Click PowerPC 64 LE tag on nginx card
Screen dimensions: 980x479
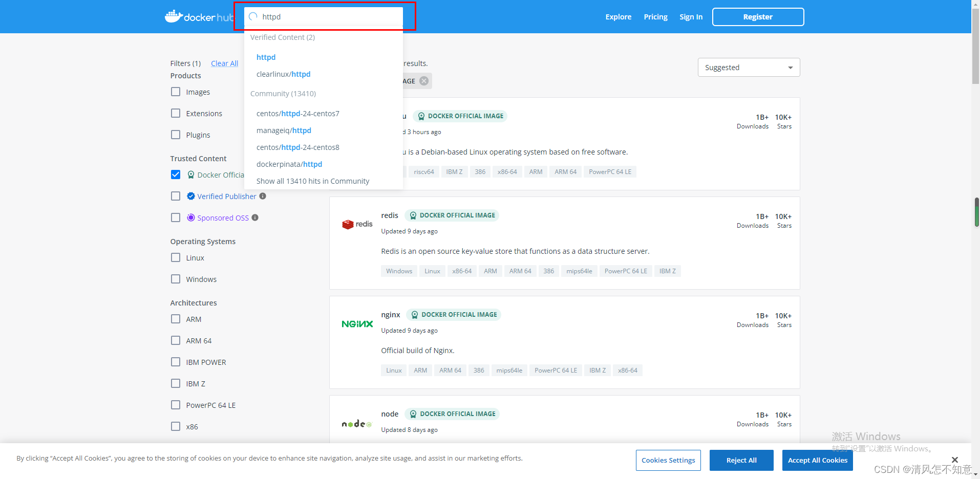[556, 371]
